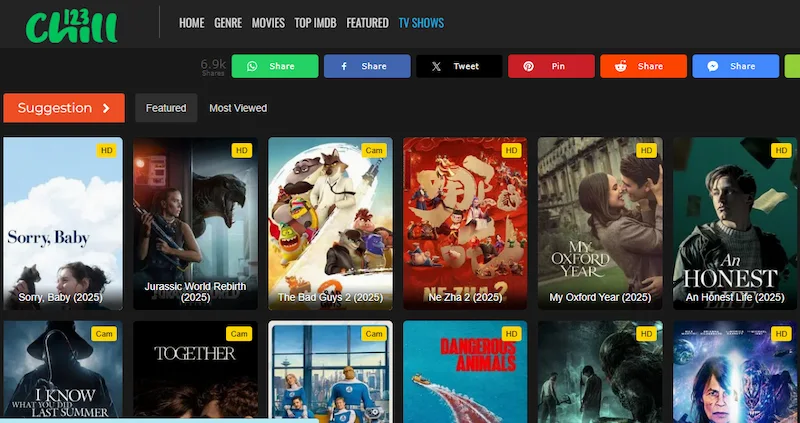Click the HD badge on My Oxford Year
Screen dimensions: 800x423
pyautogui.click(x=646, y=151)
